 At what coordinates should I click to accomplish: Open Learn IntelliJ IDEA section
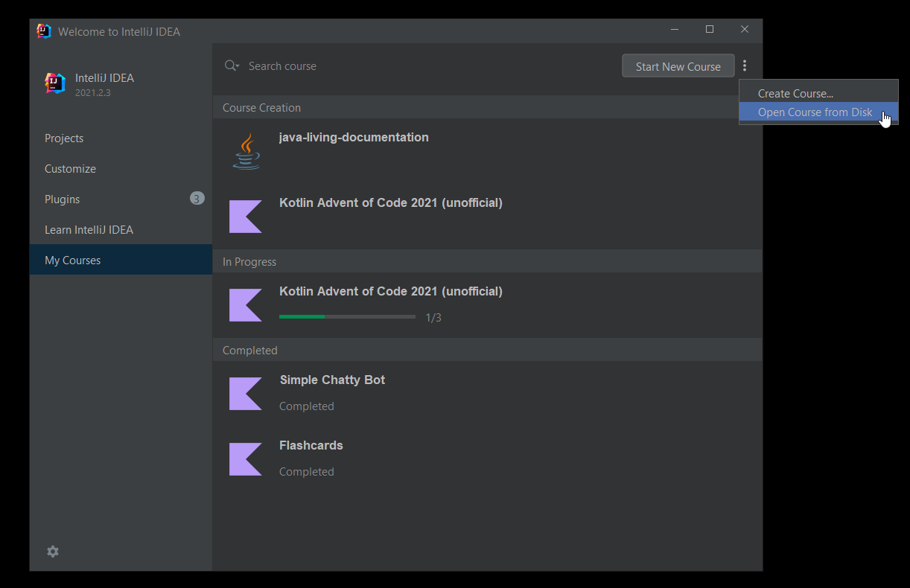pos(121,230)
